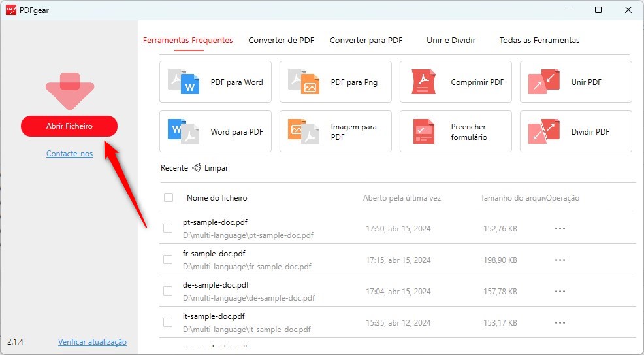Viewport: 644px width, 355px height.
Task: Click the Word para PDF label
Action: 236,132
